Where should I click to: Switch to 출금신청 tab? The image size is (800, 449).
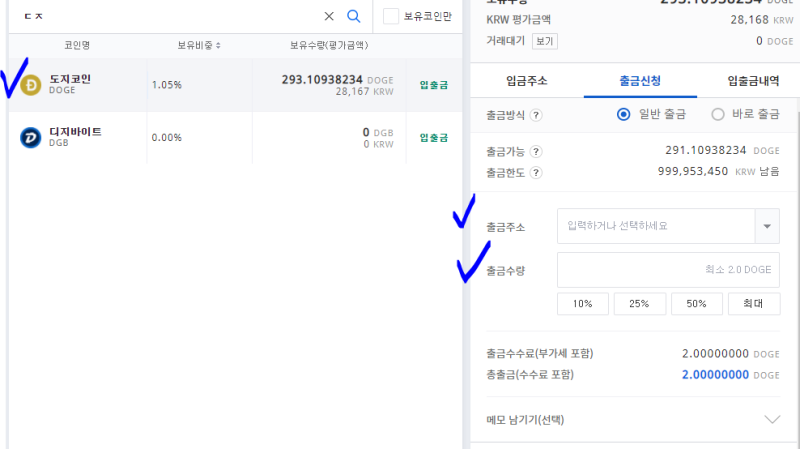(x=640, y=81)
